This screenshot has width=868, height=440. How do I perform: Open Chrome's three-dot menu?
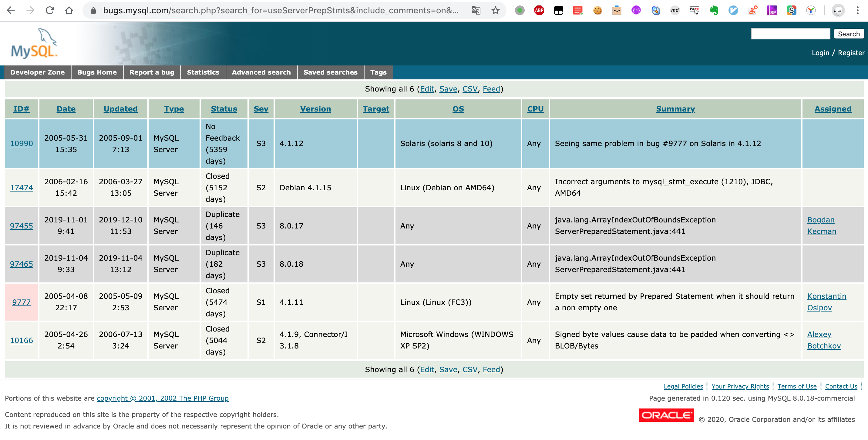pos(858,10)
